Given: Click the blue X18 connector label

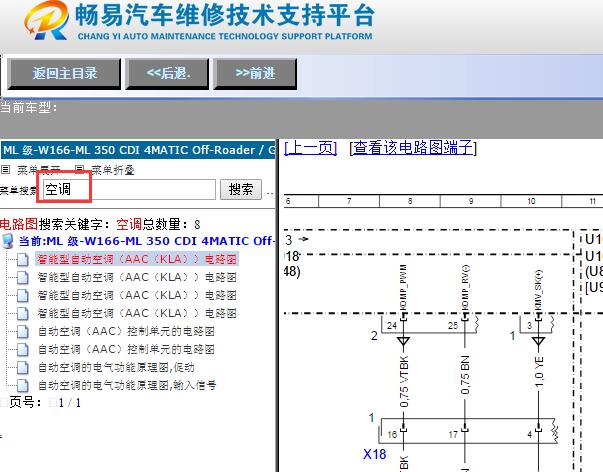Looking at the screenshot, I should (374, 454).
